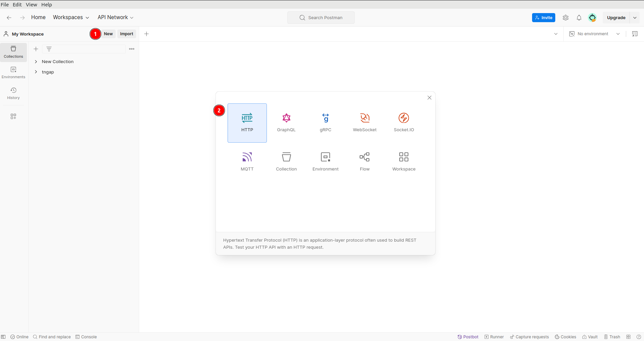Open the Console
Screen dimensions: 644x341
[x=86, y=337]
